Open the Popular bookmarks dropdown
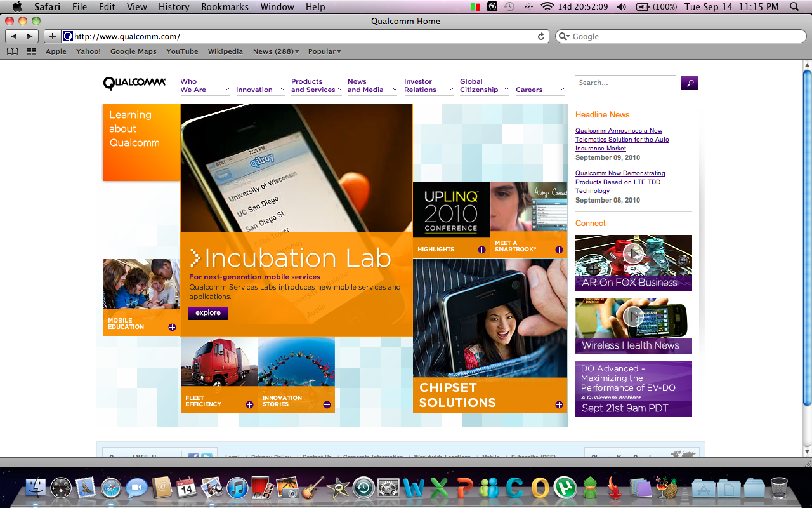Screen dimensions: 812x508 click(325, 51)
